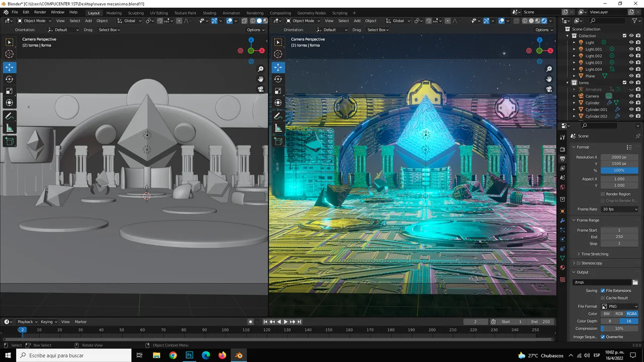The width and height of the screenshot is (644, 362).
Task: Click Resolution percentage 100% slider
Action: click(x=619, y=170)
